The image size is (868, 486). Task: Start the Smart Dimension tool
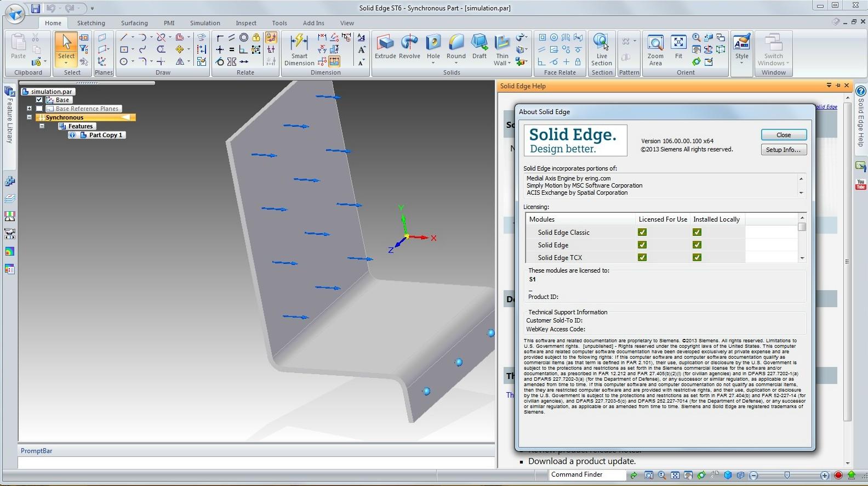pos(299,49)
